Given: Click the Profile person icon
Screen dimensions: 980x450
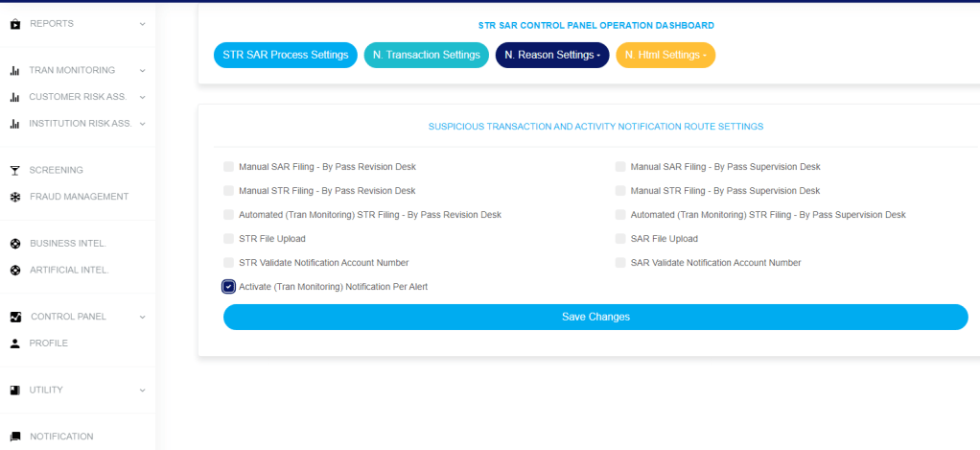Looking at the screenshot, I should pos(15,343).
